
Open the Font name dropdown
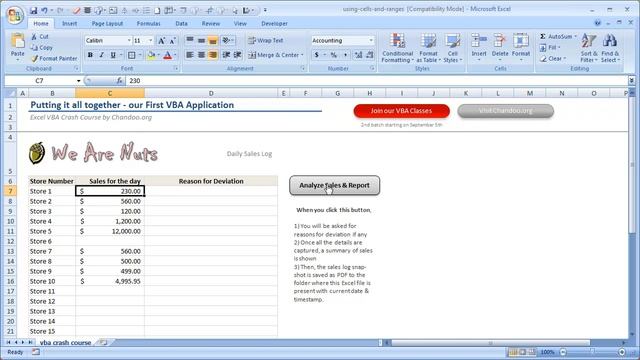(x=129, y=40)
